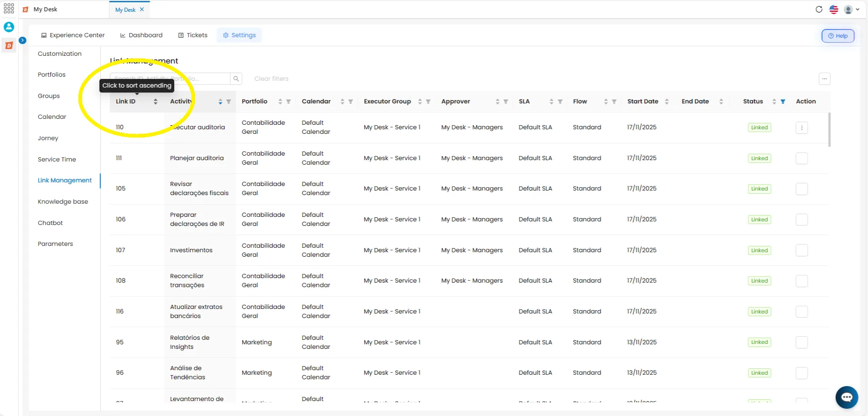Screen dimensions: 868x416
Task: Select the Settings tab
Action: pos(239,35)
